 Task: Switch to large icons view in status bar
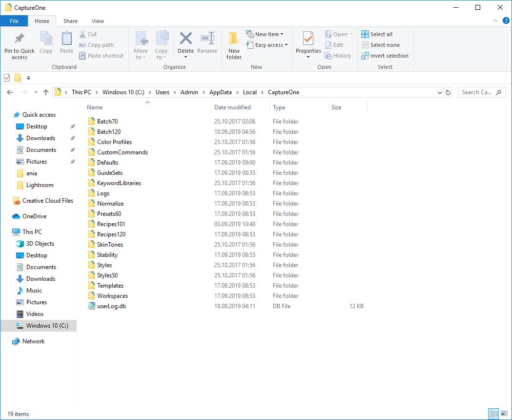click(504, 414)
